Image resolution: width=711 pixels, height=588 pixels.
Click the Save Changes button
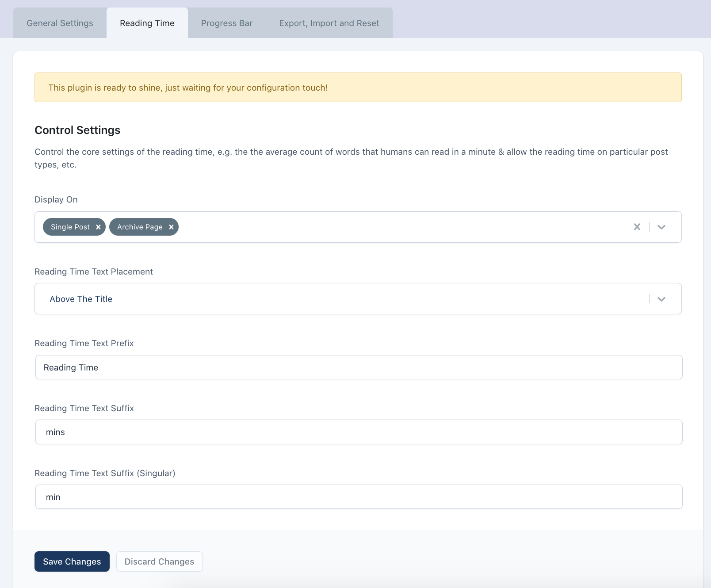coord(72,561)
